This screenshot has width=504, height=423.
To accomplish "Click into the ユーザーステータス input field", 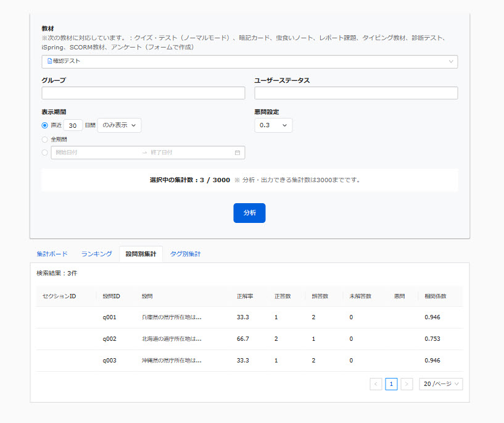I will [356, 93].
